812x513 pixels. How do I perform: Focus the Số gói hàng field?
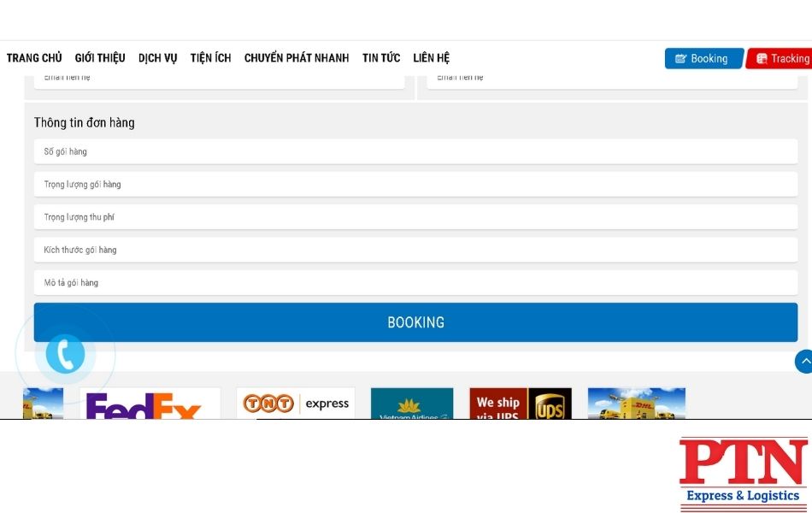[416, 152]
